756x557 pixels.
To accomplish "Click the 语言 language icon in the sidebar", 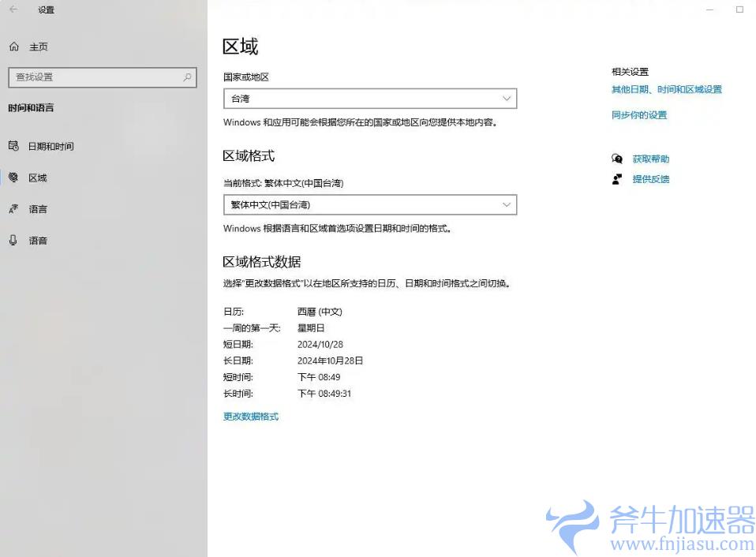I will pos(13,209).
